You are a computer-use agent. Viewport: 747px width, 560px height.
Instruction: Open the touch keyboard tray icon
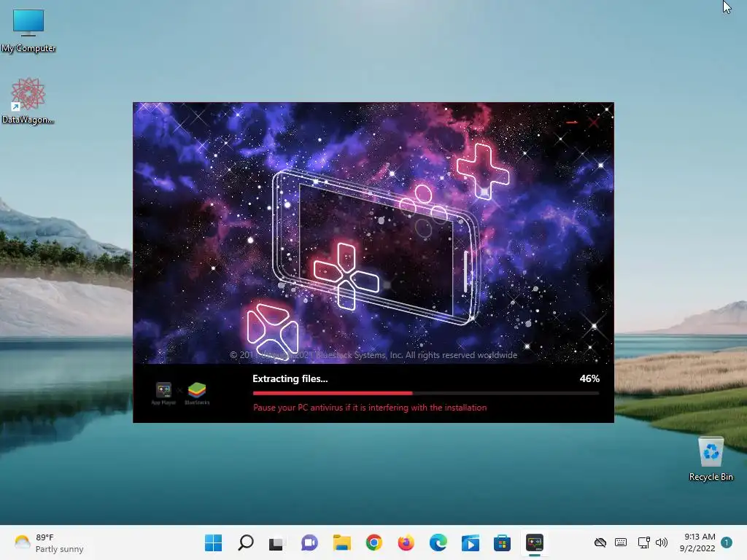pyautogui.click(x=621, y=542)
